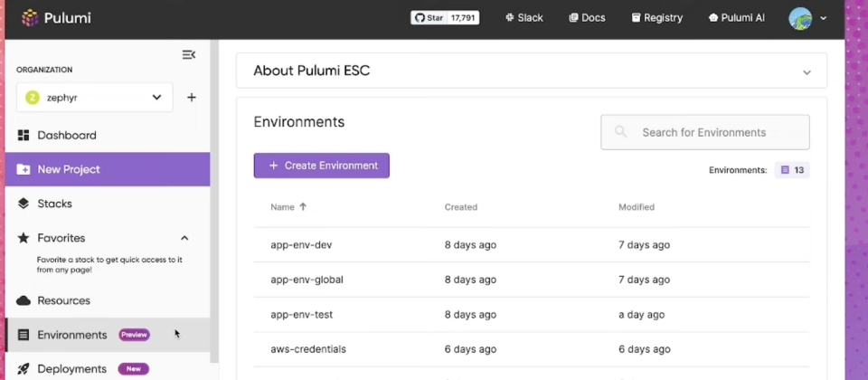This screenshot has height=380, width=868.
Task: Click the plus icon next to organization
Action: point(192,98)
